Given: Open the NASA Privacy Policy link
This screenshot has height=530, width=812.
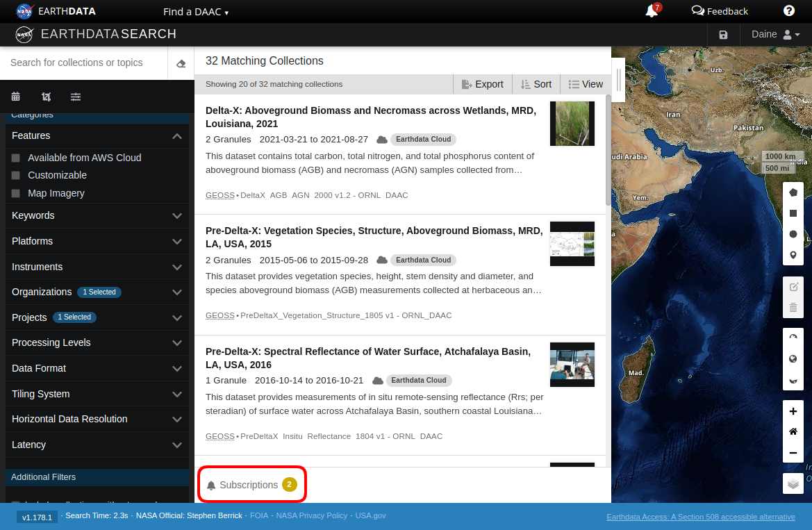Looking at the screenshot, I should point(312,515).
